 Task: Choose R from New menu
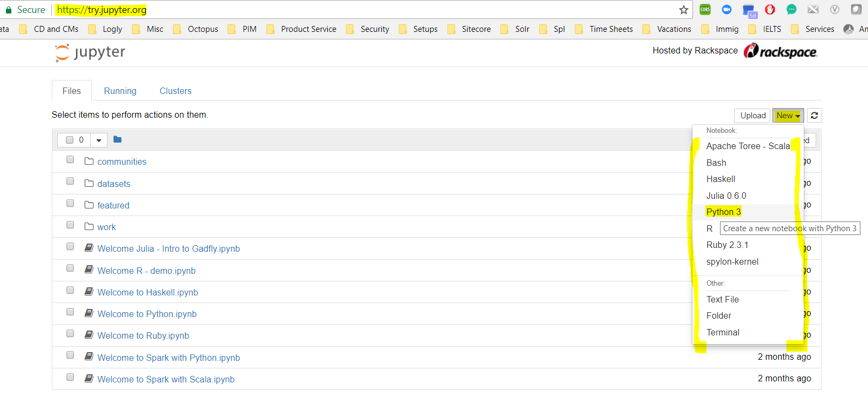pos(709,228)
